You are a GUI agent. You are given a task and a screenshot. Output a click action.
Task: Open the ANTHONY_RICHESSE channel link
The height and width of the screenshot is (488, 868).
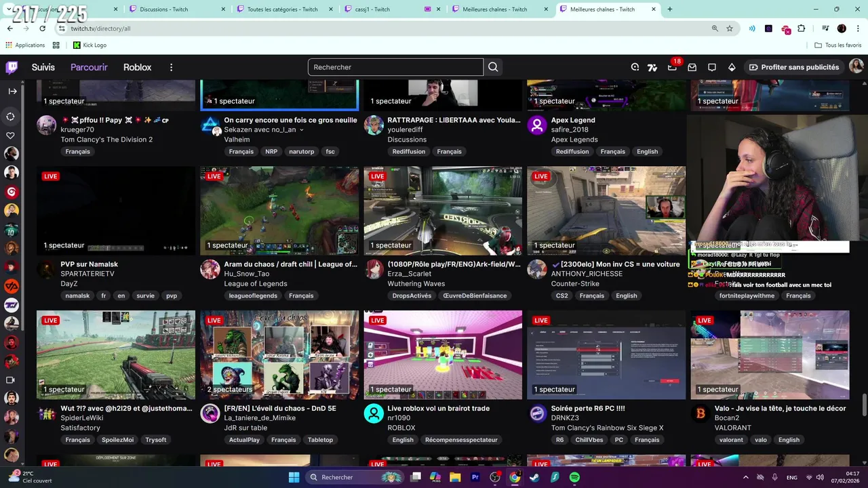(x=587, y=274)
